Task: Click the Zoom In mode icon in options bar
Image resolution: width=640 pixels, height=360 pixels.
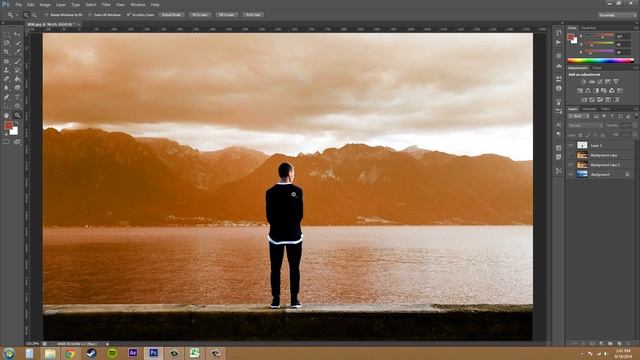Action: 26,15
